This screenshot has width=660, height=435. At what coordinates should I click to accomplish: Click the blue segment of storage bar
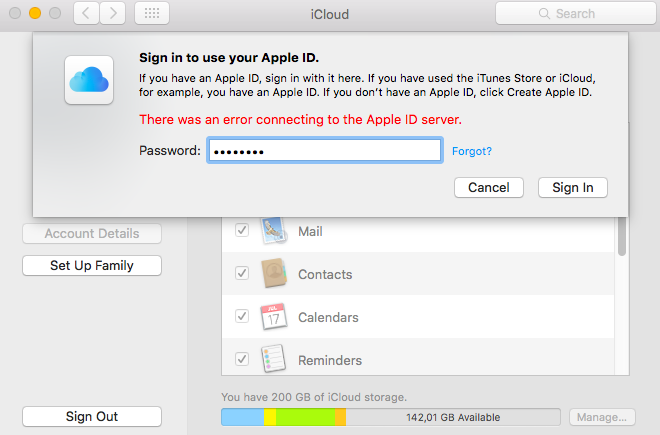click(242, 417)
